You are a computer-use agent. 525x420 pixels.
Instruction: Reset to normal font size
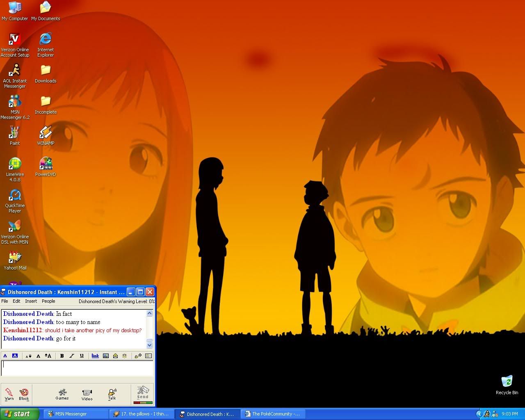(38, 356)
